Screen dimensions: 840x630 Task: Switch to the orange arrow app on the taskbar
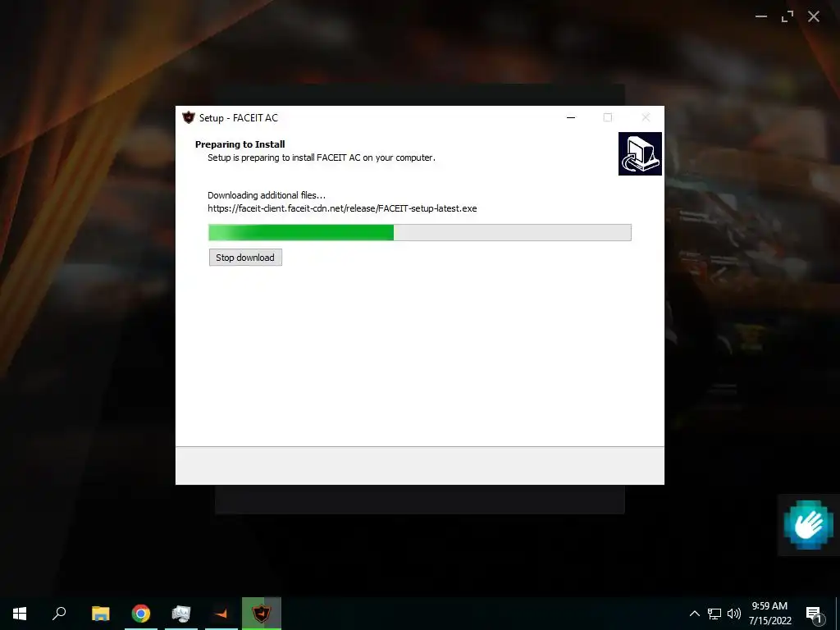click(x=221, y=614)
